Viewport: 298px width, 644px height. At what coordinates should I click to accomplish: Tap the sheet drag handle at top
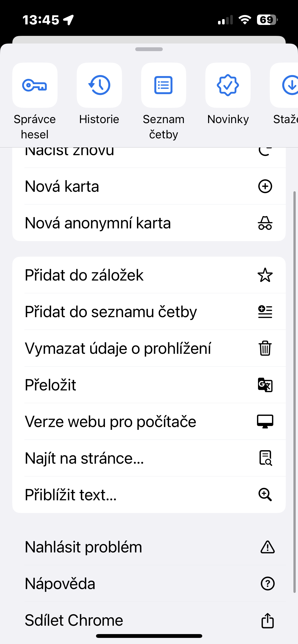(149, 49)
